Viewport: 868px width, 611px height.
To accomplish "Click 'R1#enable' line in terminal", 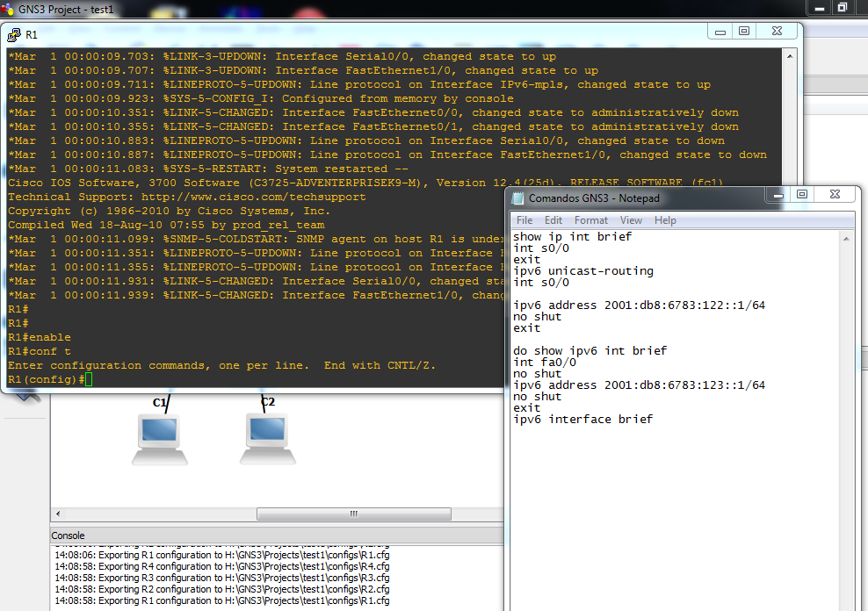I will point(40,337).
